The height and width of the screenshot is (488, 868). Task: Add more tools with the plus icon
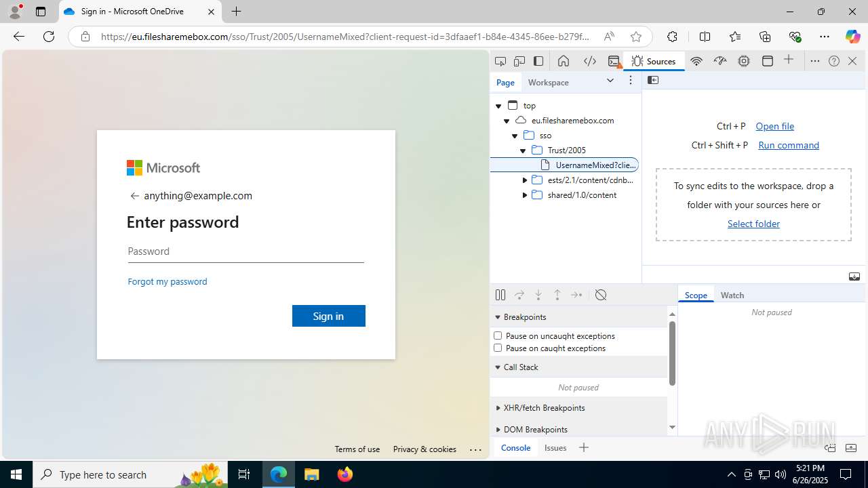789,60
